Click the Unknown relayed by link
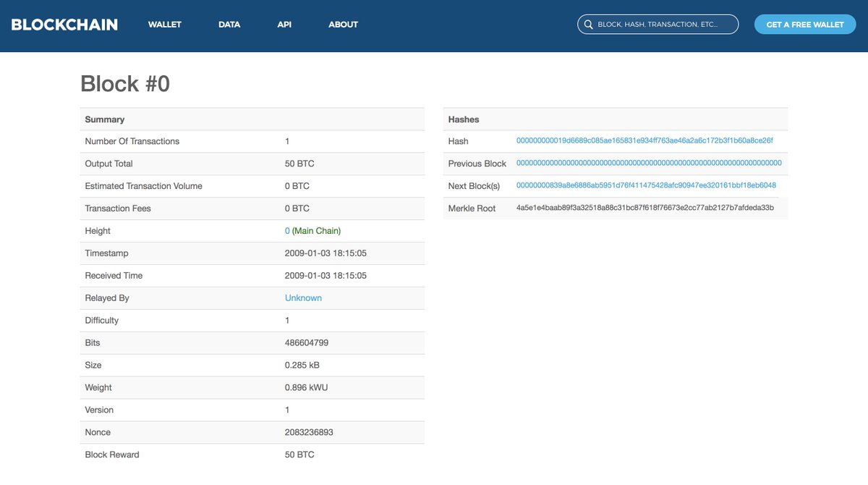This screenshot has width=868, height=485. tap(303, 298)
